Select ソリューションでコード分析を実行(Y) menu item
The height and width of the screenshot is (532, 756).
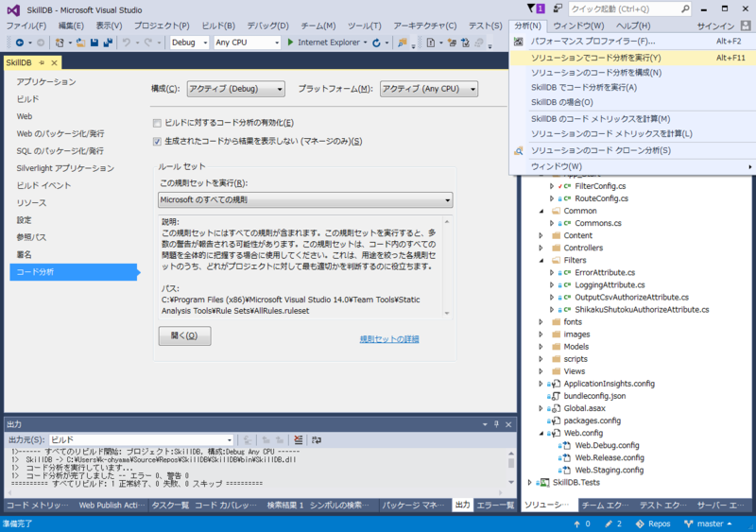point(632,58)
